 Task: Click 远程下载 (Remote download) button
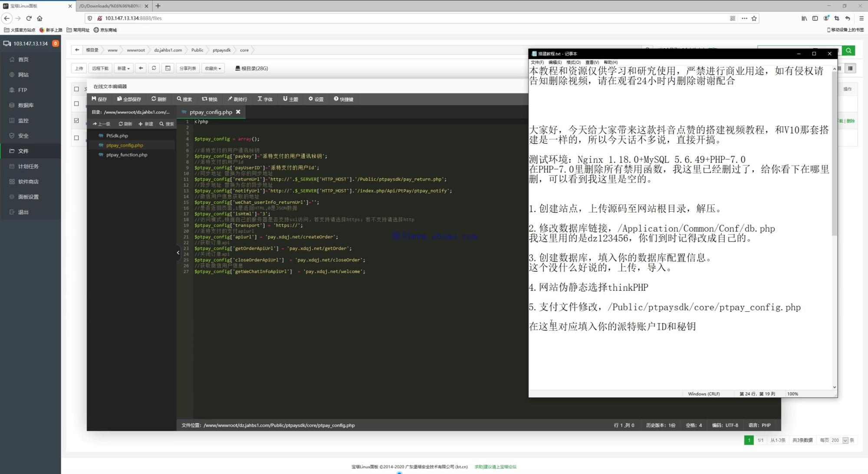click(100, 68)
